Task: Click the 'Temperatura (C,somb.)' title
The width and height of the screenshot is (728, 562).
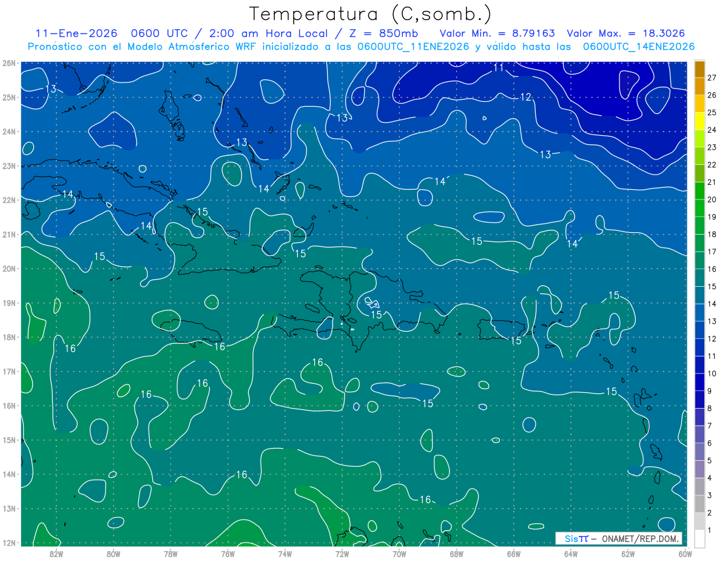Action: (371, 14)
